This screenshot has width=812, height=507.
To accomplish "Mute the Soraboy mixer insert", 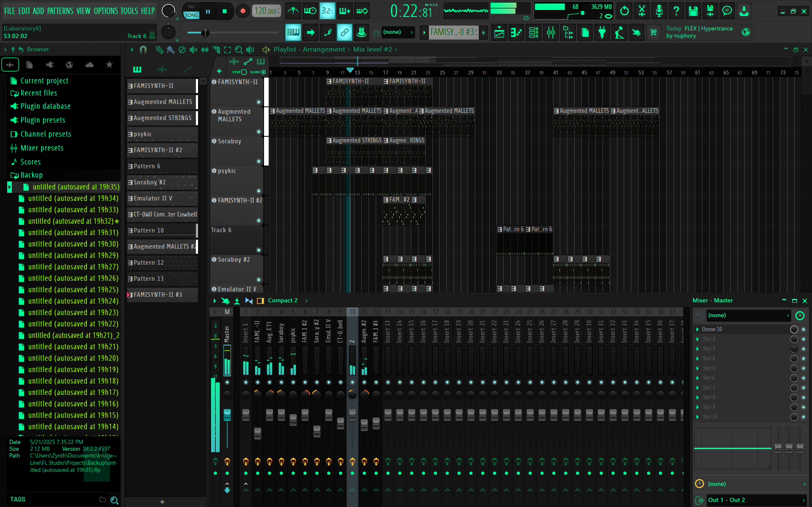I will 281,382.
